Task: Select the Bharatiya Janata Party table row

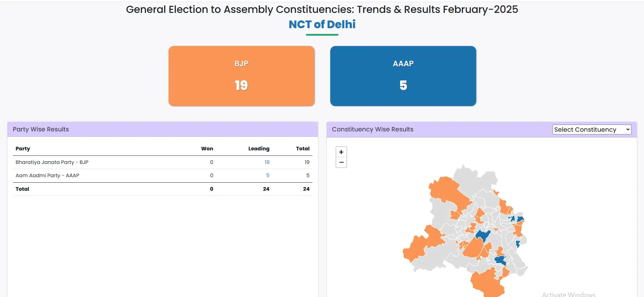Action: click(x=52, y=162)
